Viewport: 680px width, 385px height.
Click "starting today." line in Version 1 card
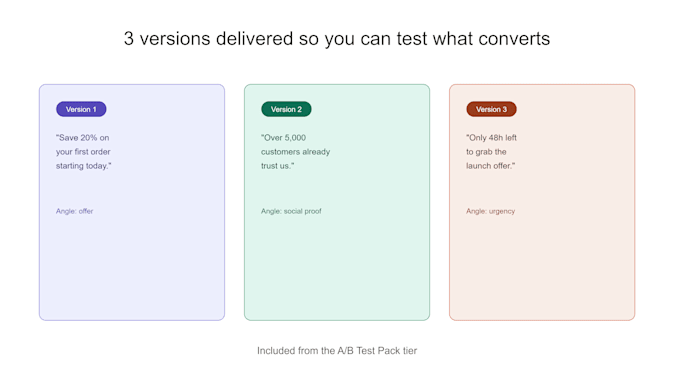pyautogui.click(x=84, y=166)
